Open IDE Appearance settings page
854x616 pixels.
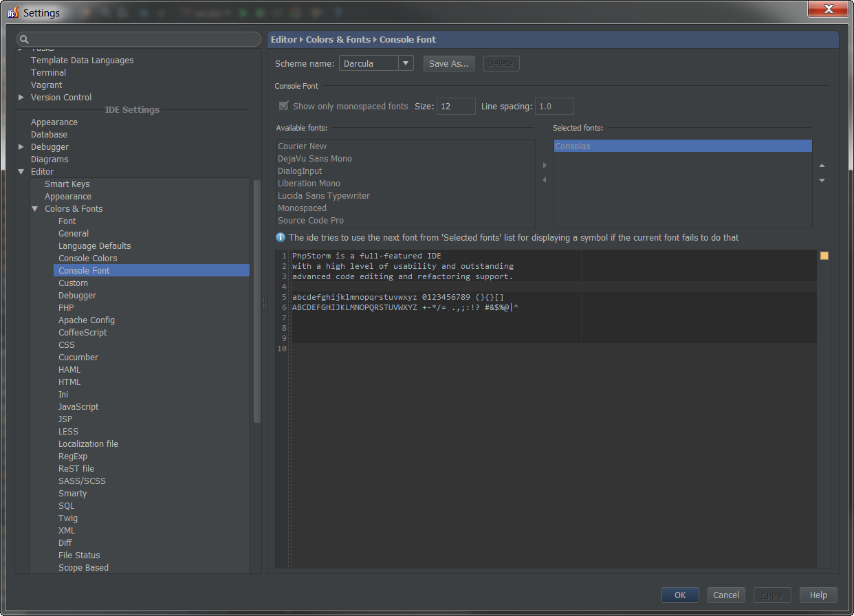54,122
